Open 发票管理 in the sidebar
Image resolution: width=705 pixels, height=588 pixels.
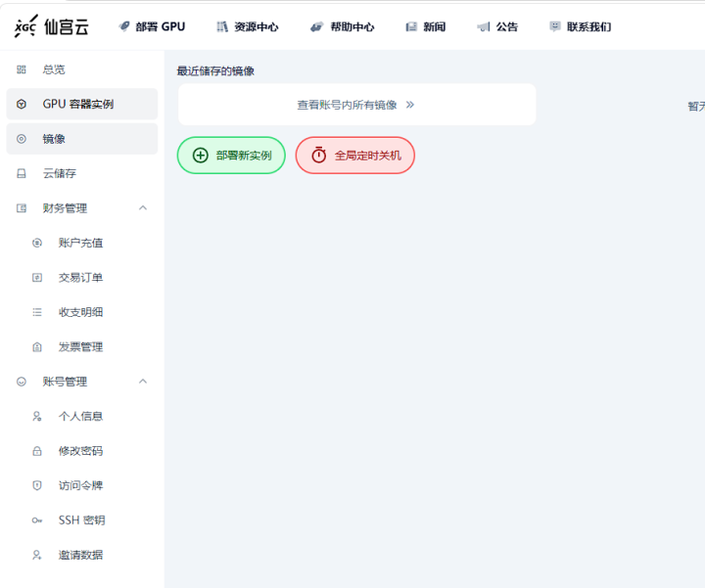click(80, 346)
